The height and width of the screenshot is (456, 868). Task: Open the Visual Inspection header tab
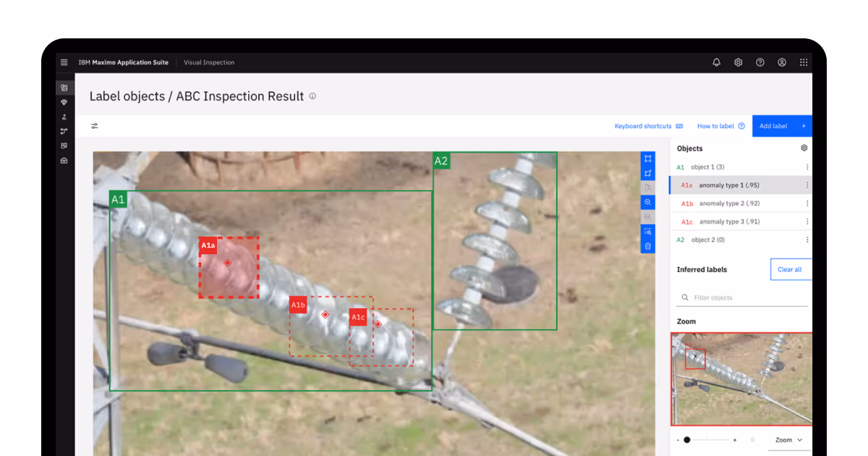pyautogui.click(x=209, y=62)
